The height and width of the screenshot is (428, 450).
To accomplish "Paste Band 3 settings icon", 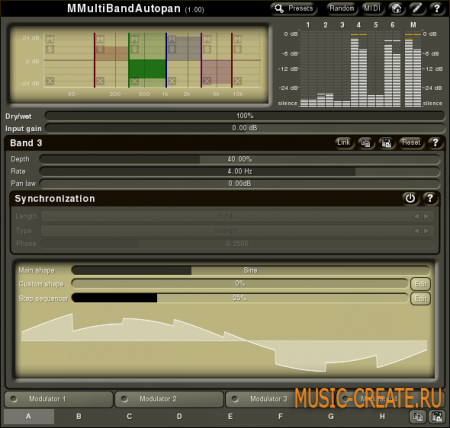I will 386,143.
